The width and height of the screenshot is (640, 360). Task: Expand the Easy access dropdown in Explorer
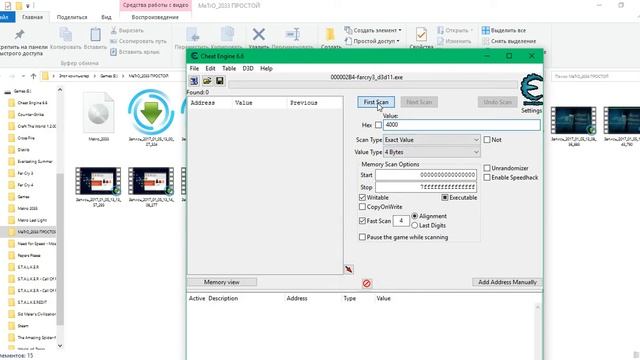(x=398, y=41)
